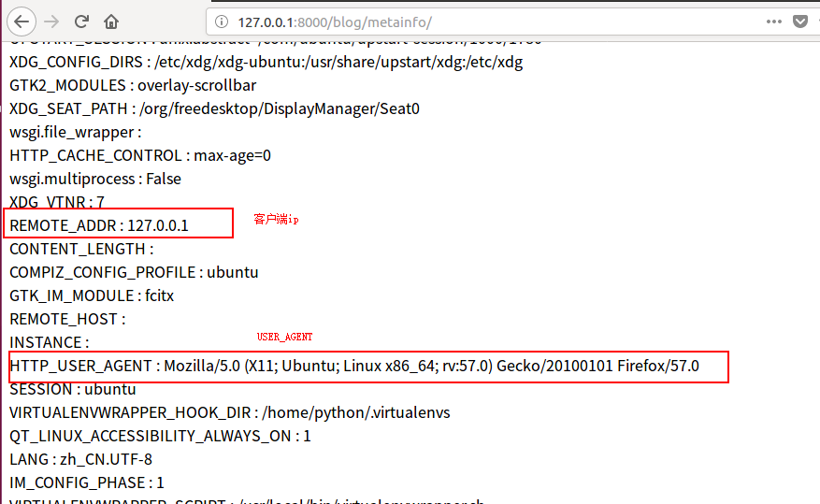Click the REMOTE_ADDR : 127.0.0.1 line
Screen dimensions: 820x504
click(x=99, y=225)
